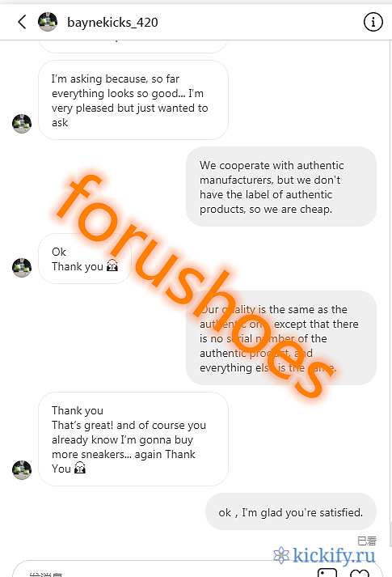
Task: Send a heart with the like icon
Action: (360, 573)
